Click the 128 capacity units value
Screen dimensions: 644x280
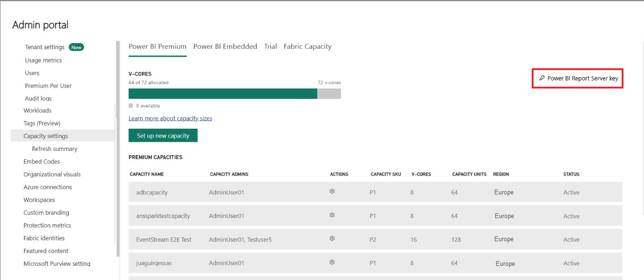456,239
